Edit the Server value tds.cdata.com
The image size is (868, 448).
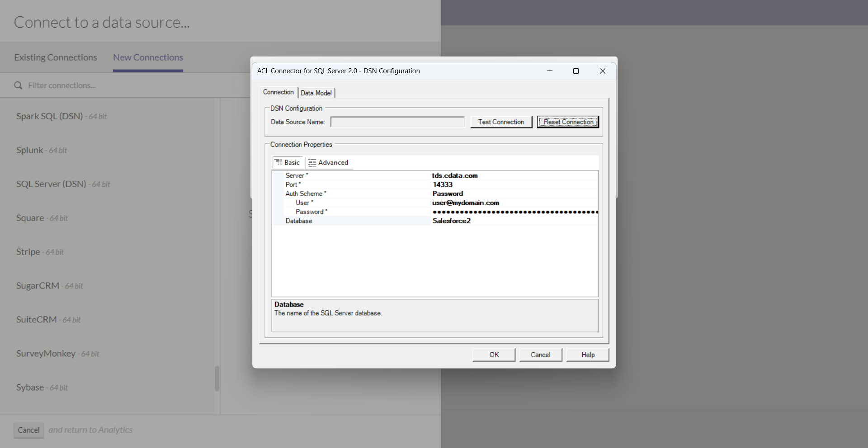tap(455, 176)
